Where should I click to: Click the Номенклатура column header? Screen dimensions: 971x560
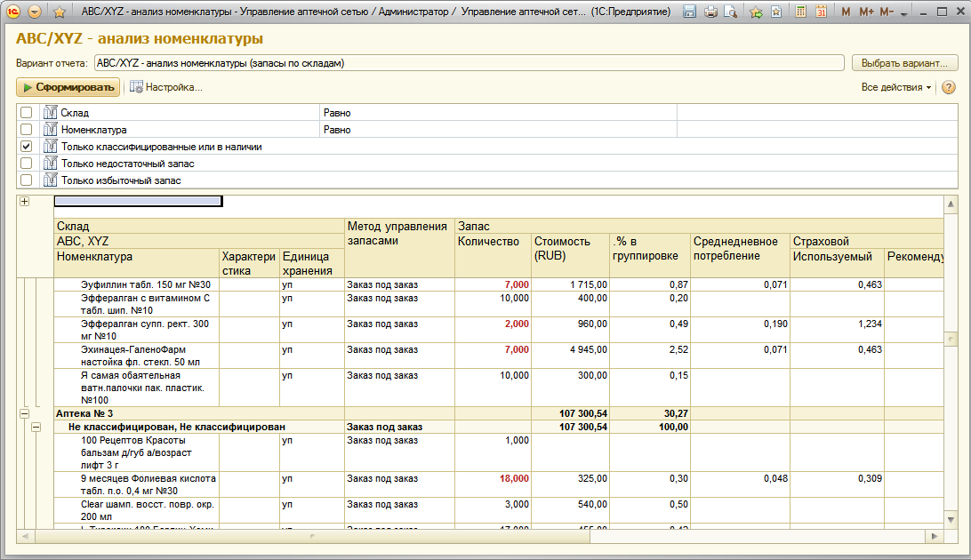click(136, 263)
